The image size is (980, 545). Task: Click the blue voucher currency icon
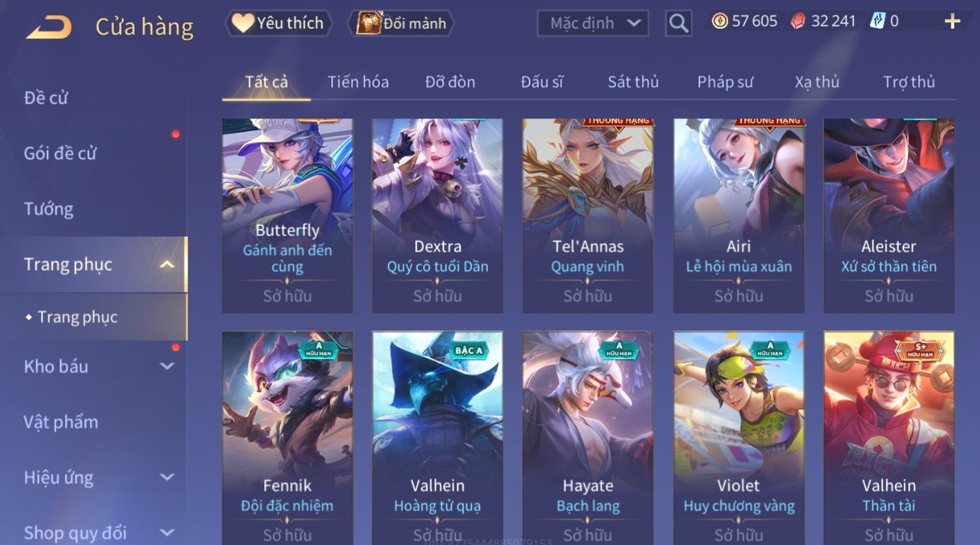click(x=877, y=21)
